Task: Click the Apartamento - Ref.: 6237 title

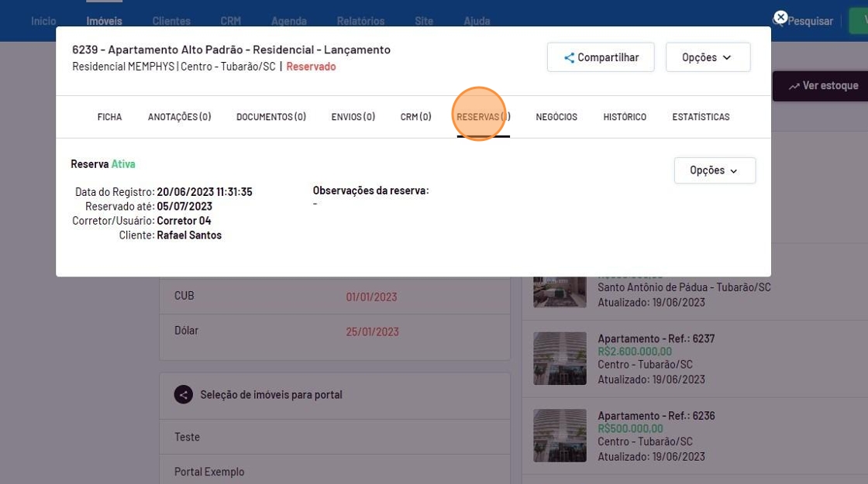Action: point(656,339)
